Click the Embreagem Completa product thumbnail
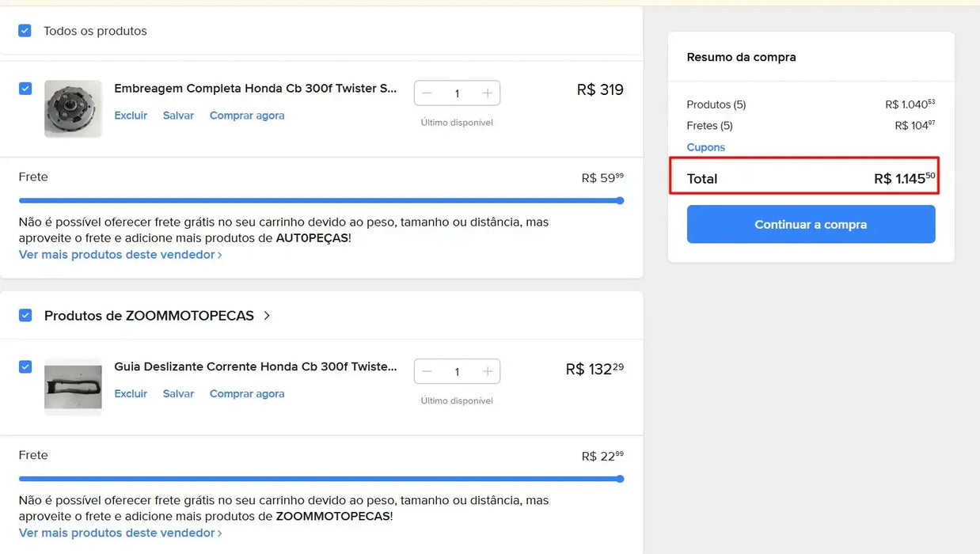The image size is (980, 554). pos(73,108)
